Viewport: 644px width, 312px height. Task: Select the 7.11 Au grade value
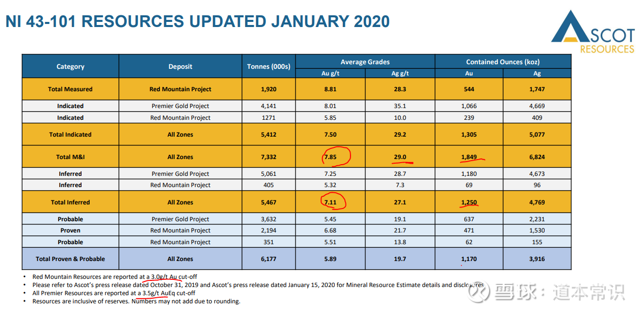coord(330,202)
